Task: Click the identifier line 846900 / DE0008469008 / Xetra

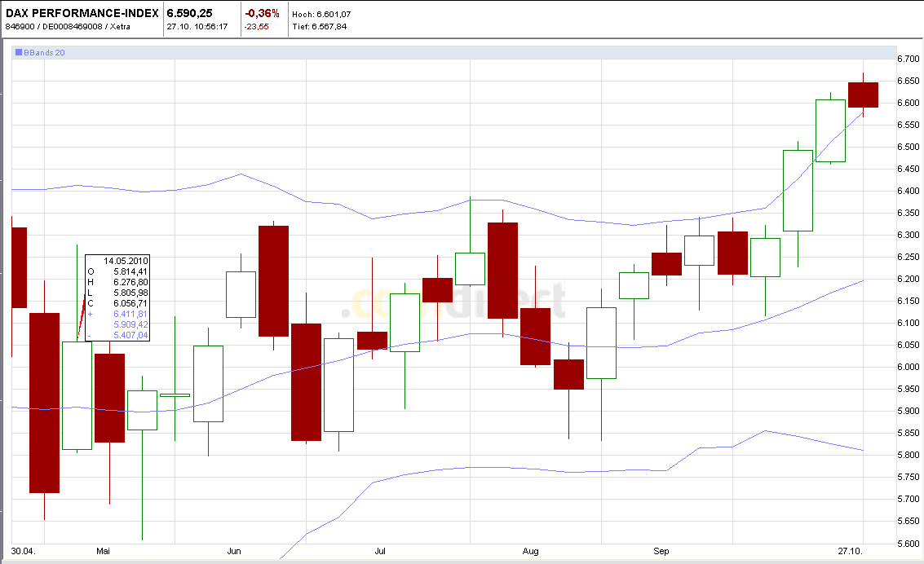Action: [x=68, y=27]
